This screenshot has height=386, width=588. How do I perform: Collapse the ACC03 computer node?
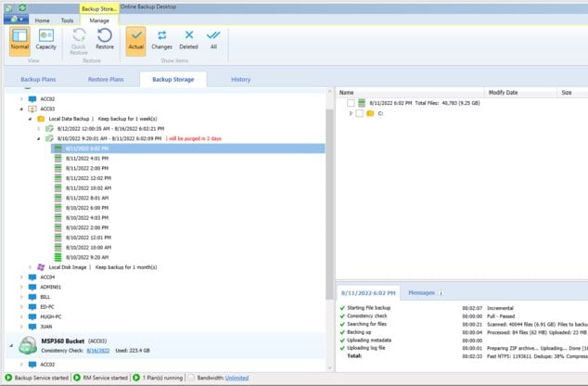point(20,109)
